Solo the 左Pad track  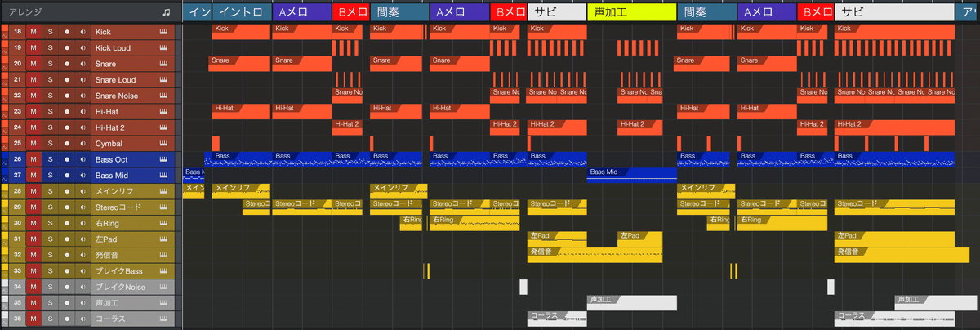click(x=50, y=239)
